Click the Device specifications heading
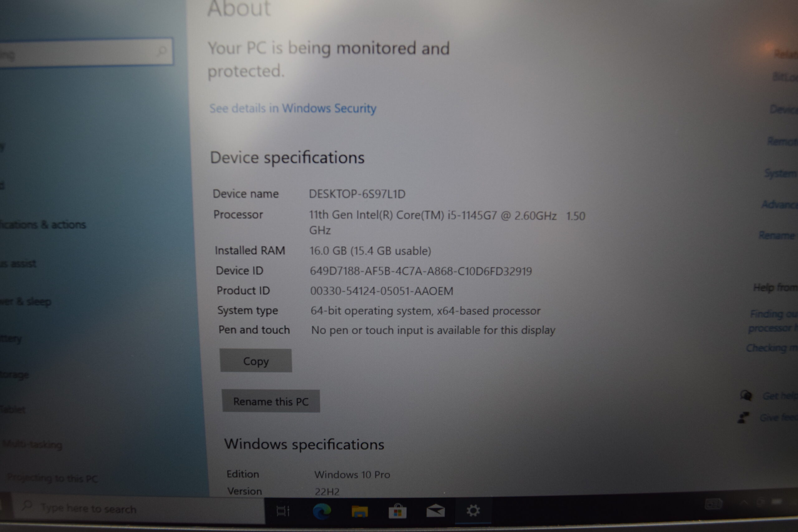The width and height of the screenshot is (798, 532). pos(287,158)
